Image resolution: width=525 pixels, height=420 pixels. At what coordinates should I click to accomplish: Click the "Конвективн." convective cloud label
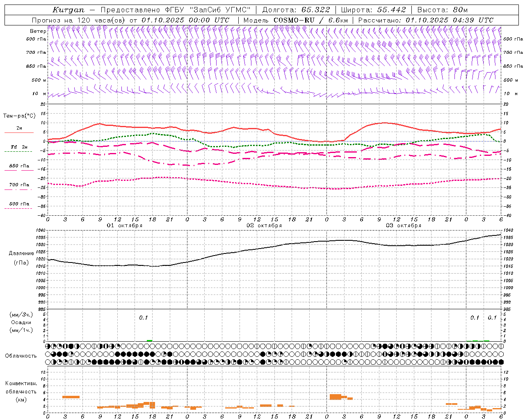[x=21, y=383]
